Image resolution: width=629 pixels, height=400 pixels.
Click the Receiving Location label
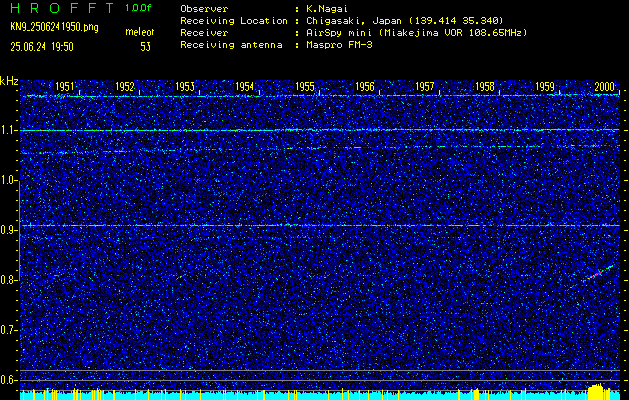[234, 21]
